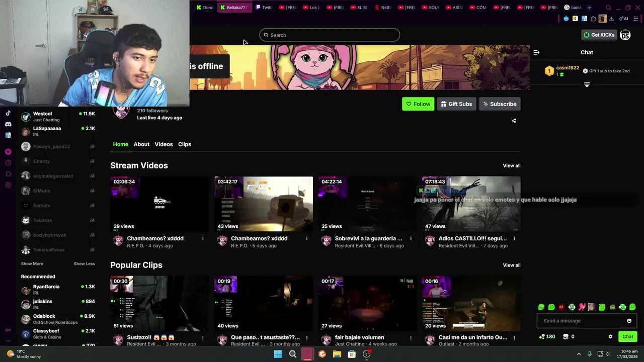Viewport: 644px width, 362px height.
Task: Open the 02:06:34 Chambeamos video thumbnail
Action: (x=159, y=204)
